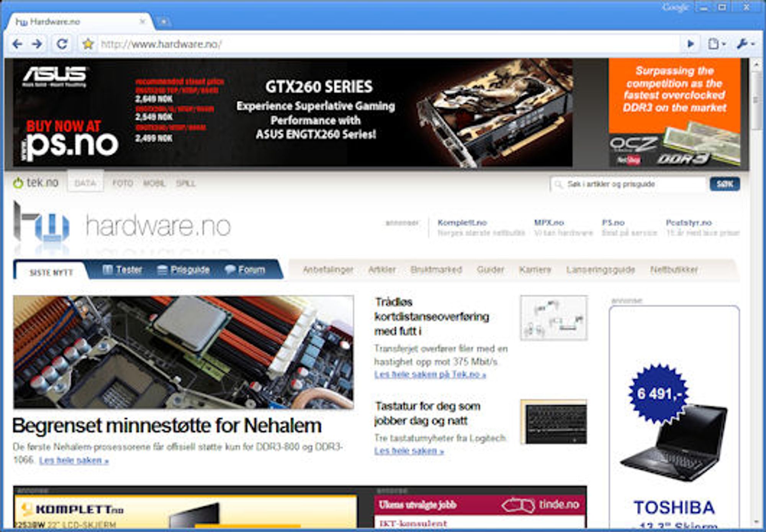This screenshot has height=532, width=766.
Task: Open Nettbutikker in the navigation bar
Action: (x=674, y=270)
